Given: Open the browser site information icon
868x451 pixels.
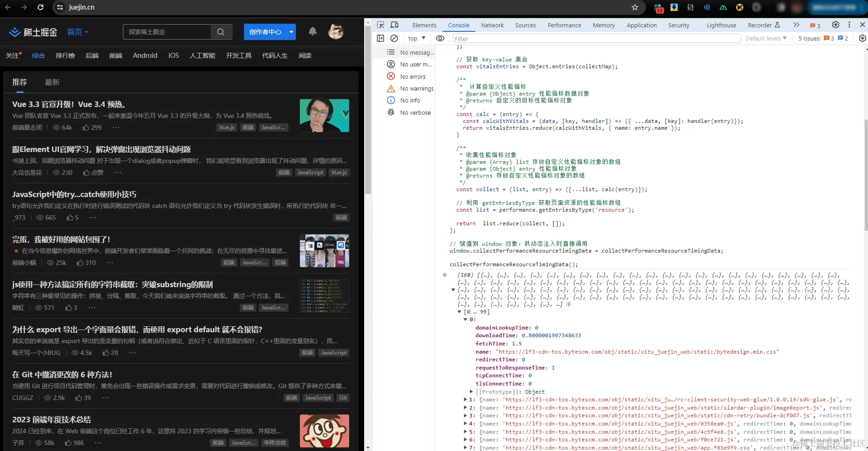Looking at the screenshot, I should [59, 7].
